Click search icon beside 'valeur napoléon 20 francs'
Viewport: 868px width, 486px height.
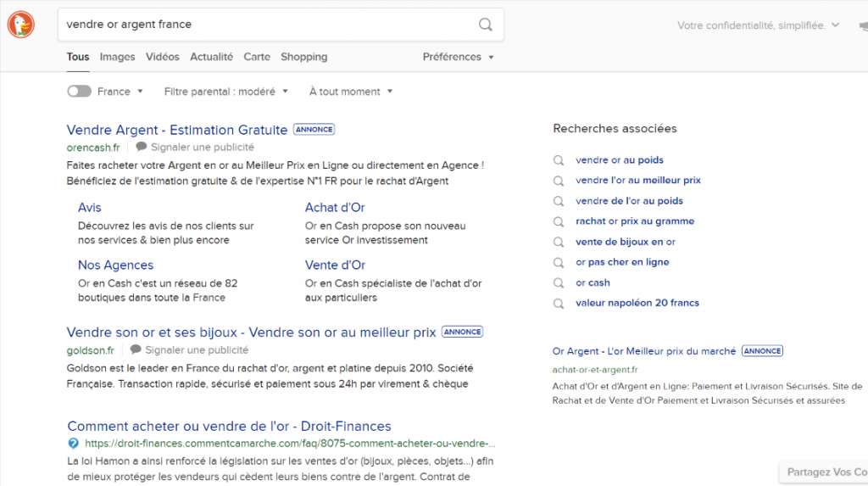coord(559,303)
